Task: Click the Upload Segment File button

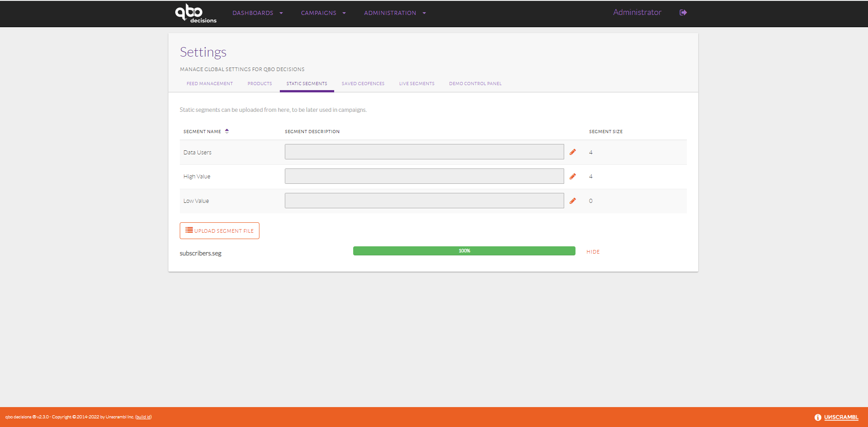Action: tap(220, 231)
